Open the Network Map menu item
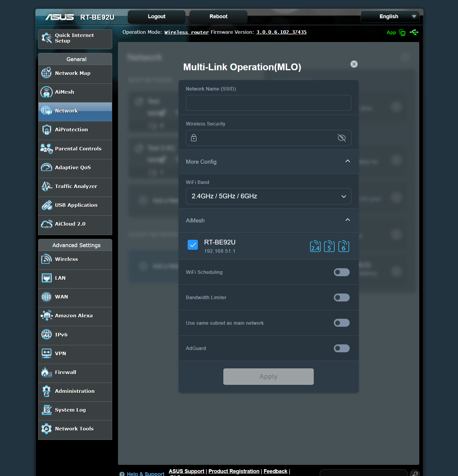The image size is (458, 476). 75,74
